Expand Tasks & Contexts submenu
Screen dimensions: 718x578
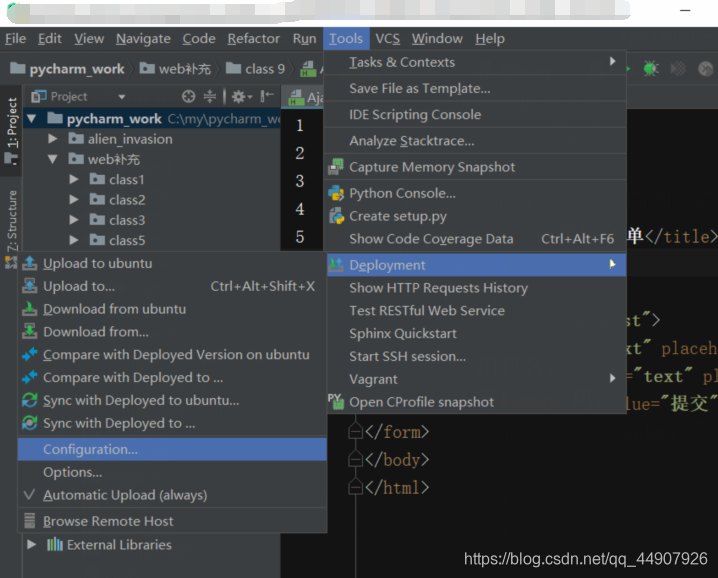tap(475, 62)
